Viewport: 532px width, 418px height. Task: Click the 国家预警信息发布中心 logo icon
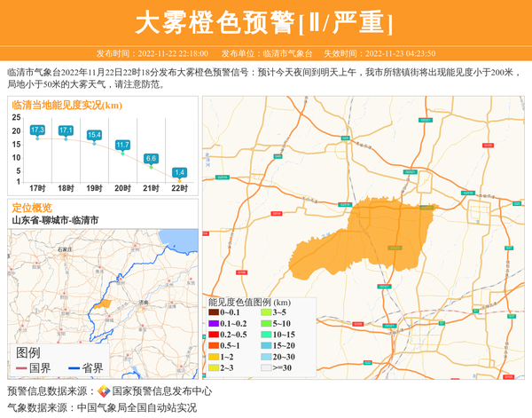coord(104,391)
